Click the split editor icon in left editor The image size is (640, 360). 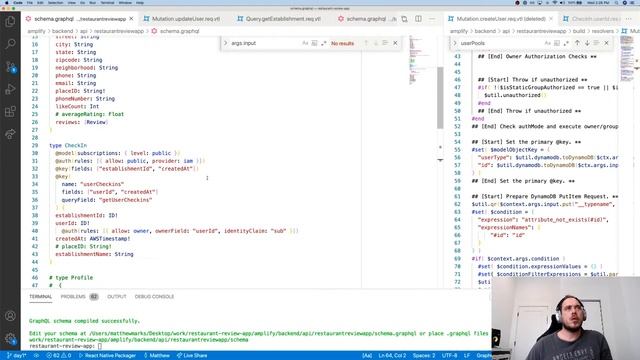tap(418, 19)
